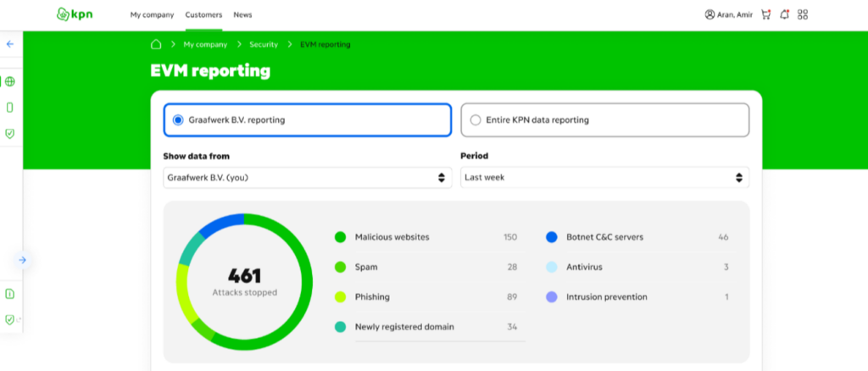The image size is (868, 371).
Task: Click the home icon in breadcrumb
Action: pyautogui.click(x=156, y=44)
